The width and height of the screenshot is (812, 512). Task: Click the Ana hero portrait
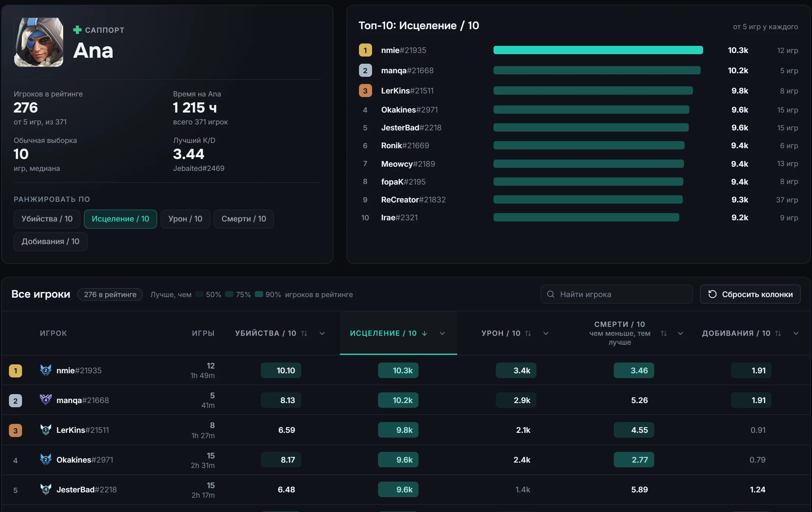point(38,42)
